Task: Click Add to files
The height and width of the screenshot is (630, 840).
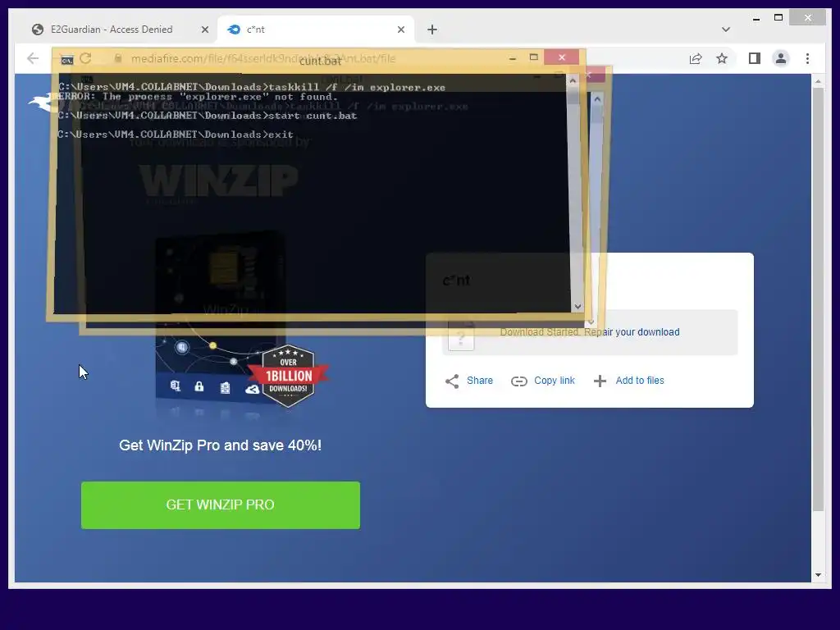Action: point(640,381)
